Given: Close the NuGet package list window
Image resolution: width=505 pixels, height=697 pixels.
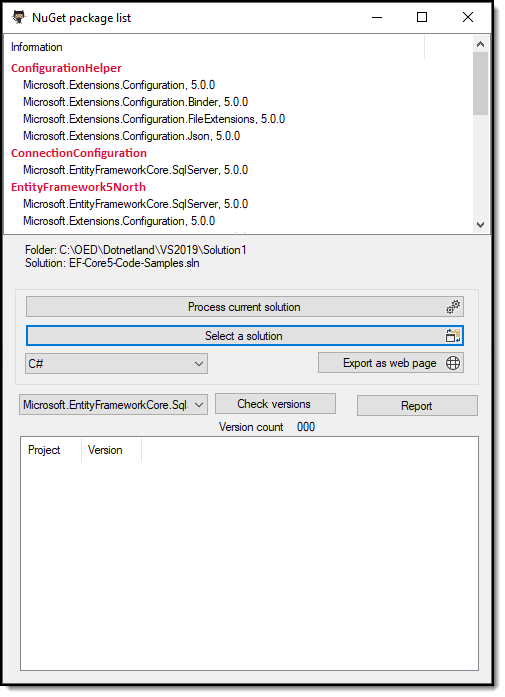Looking at the screenshot, I should click(x=468, y=17).
